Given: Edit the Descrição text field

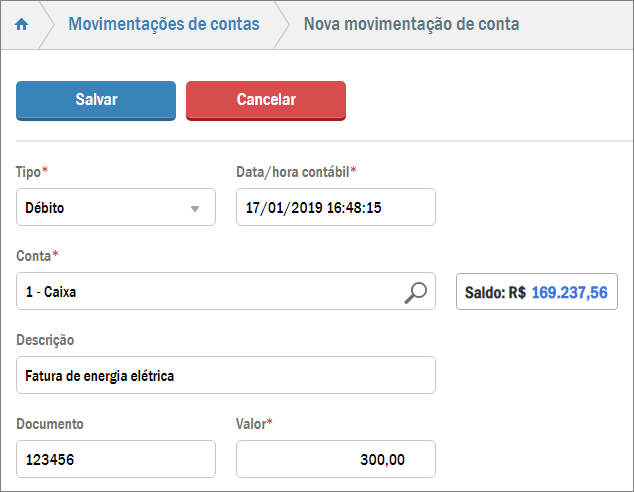Looking at the screenshot, I should coord(225,376).
